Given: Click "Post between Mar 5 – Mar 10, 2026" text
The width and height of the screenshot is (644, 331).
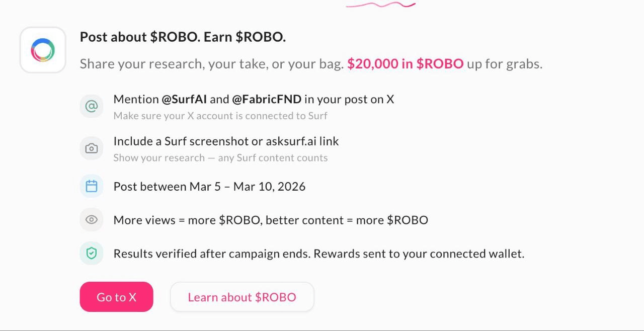Looking at the screenshot, I should [209, 186].
